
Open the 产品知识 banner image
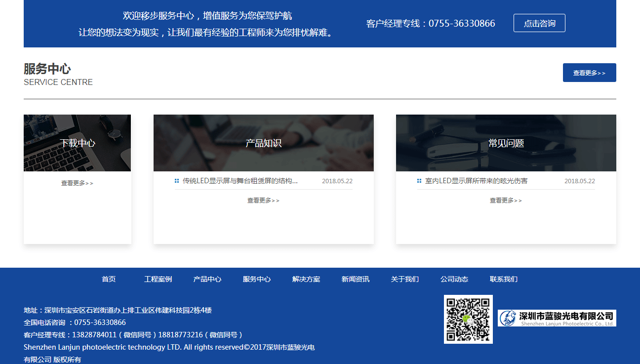tap(263, 143)
